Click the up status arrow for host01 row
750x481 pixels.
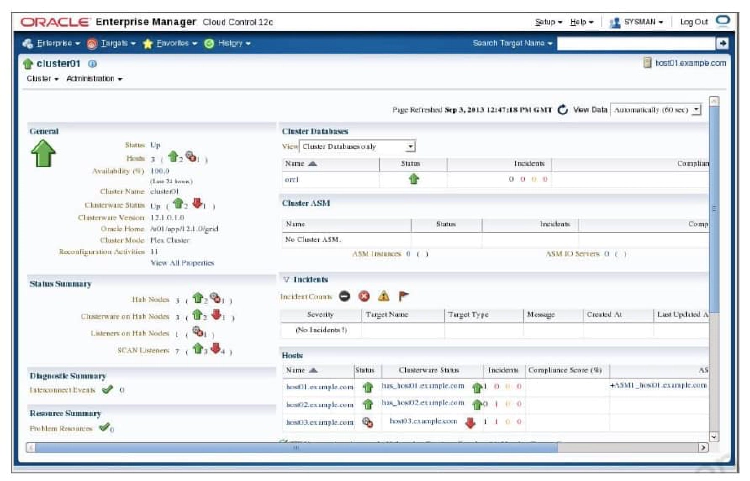(367, 387)
